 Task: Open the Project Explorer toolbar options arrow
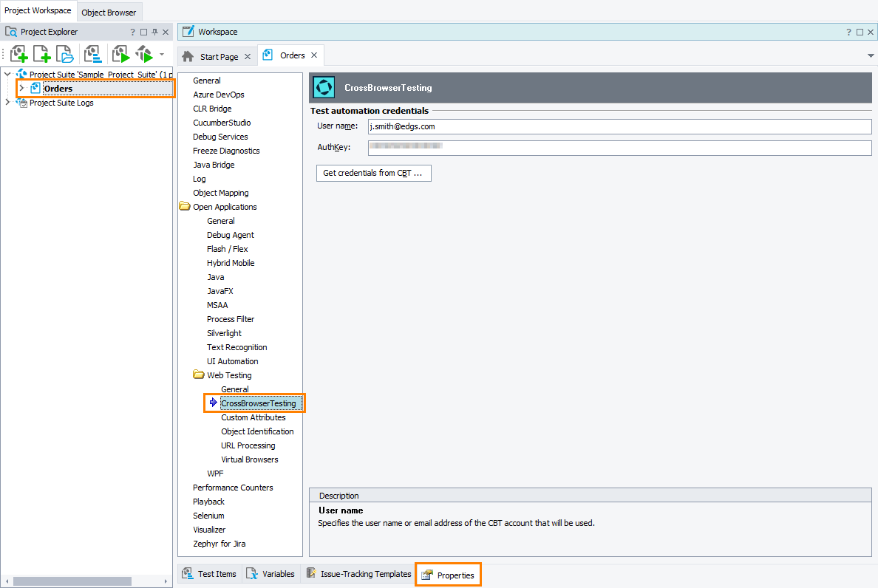(x=162, y=54)
